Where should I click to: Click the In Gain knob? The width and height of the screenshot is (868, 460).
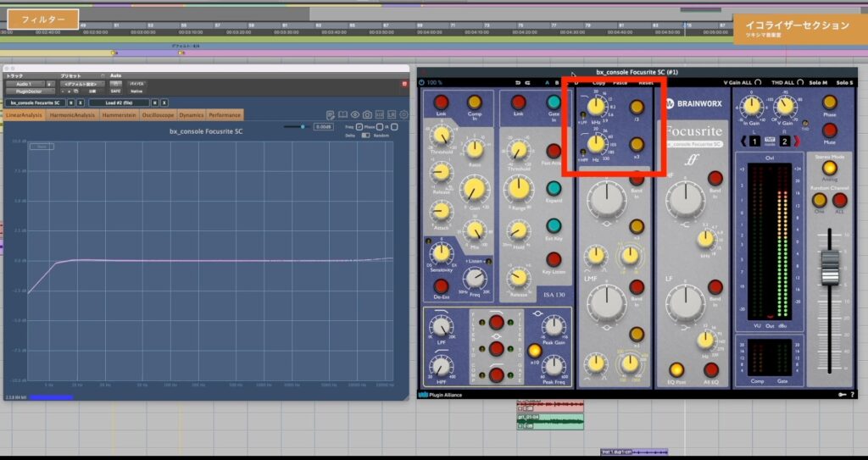[x=751, y=106]
